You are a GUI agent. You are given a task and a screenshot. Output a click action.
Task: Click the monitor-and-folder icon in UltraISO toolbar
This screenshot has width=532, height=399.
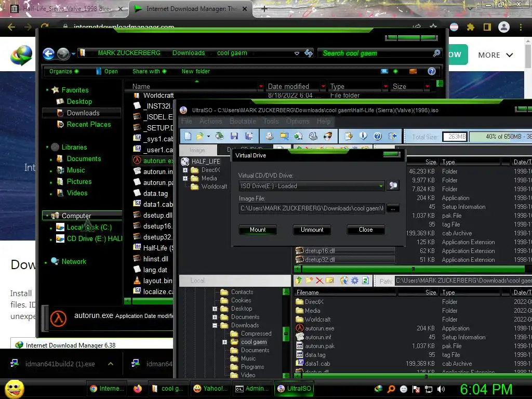[284, 137]
